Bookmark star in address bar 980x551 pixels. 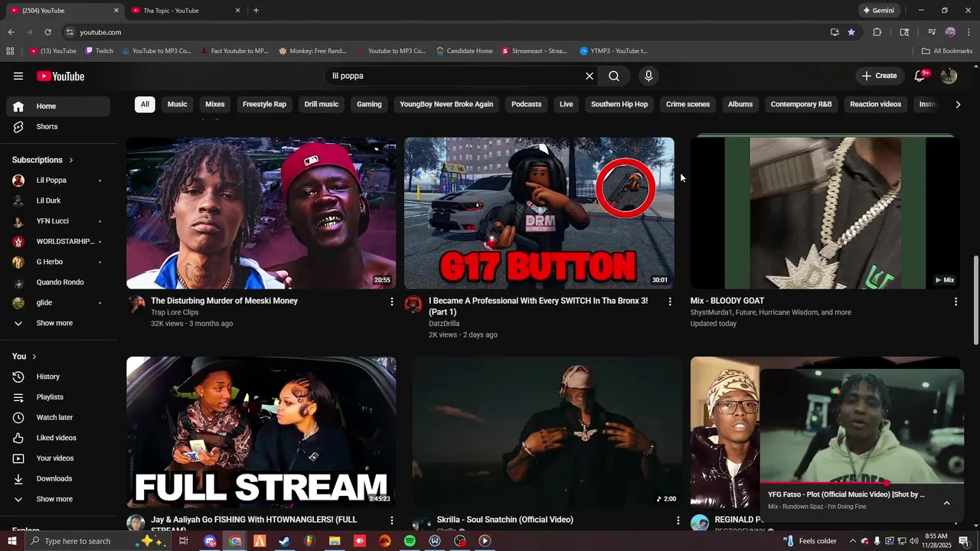coord(851,32)
